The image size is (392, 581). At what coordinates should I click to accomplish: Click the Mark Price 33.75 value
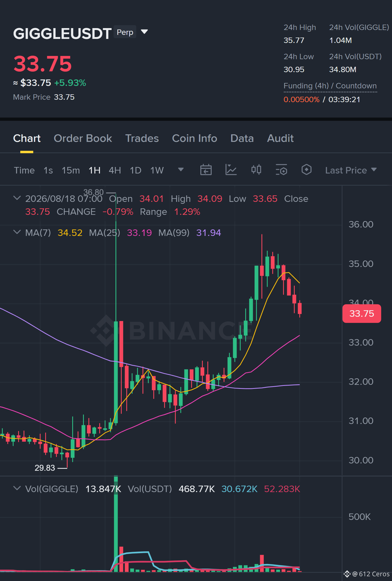tap(64, 97)
